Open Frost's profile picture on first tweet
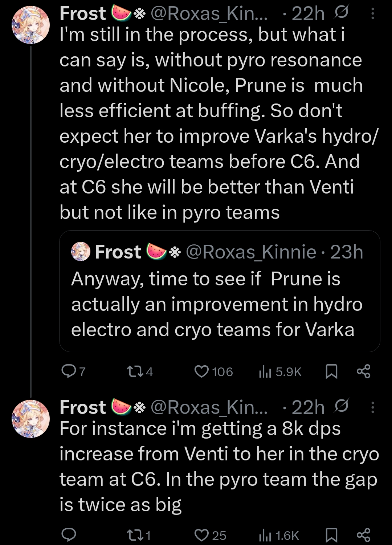The height and width of the screenshot is (545, 392). pyautogui.click(x=30, y=25)
